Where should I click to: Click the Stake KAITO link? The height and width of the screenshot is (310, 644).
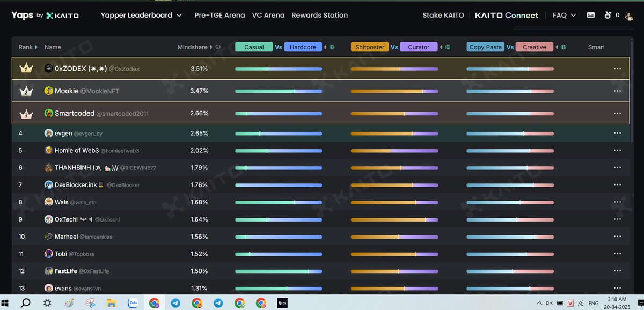[443, 15]
